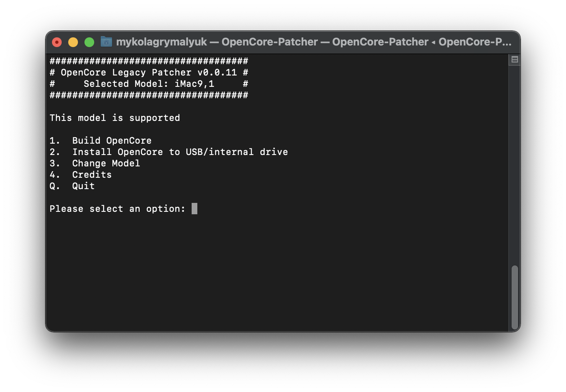Click the top row of hash characters
This screenshot has height=392, width=566.
click(149, 61)
